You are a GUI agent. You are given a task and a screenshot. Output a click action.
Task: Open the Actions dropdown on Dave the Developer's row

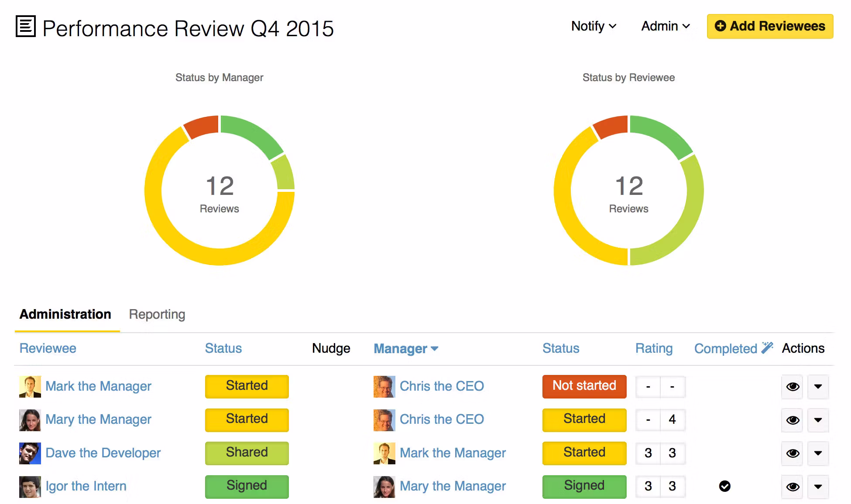click(x=817, y=453)
